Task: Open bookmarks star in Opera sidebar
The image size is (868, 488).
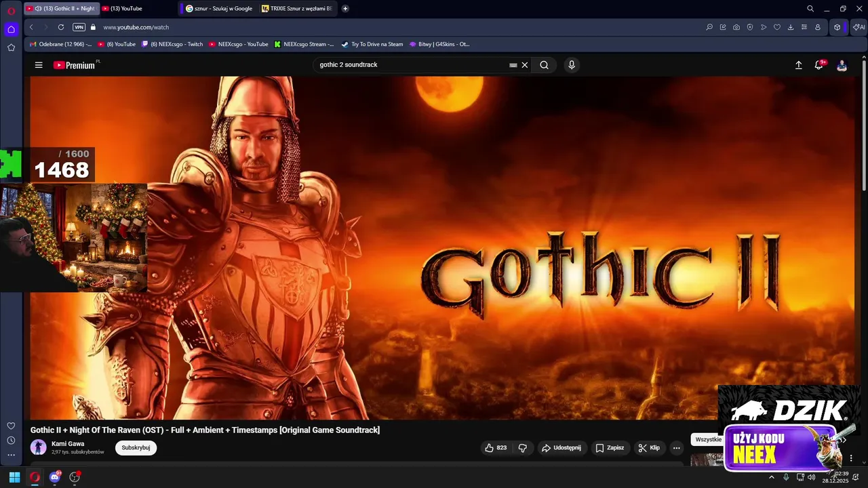Action: pos(11,47)
